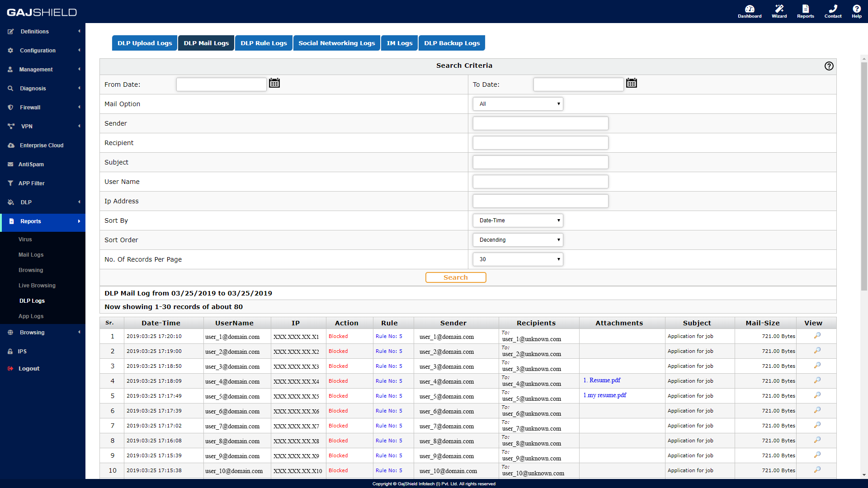868x488 pixels.
Task: Focus the Ip Address input field
Action: pos(541,201)
